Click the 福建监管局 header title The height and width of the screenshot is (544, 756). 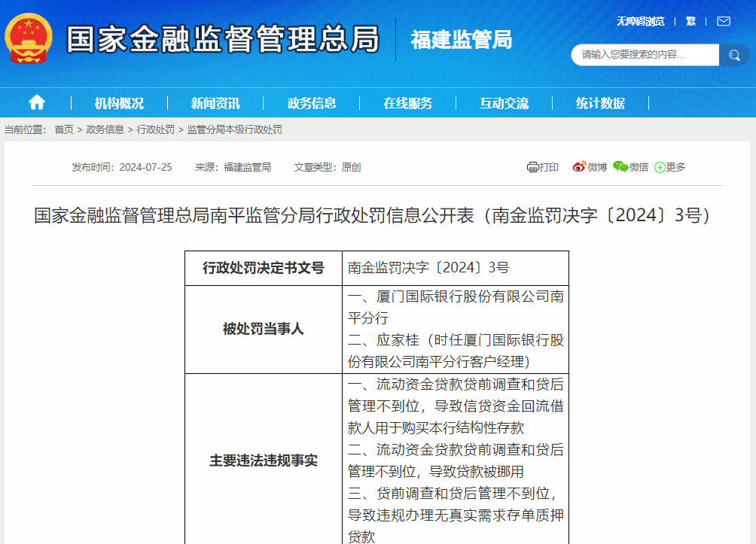(461, 40)
